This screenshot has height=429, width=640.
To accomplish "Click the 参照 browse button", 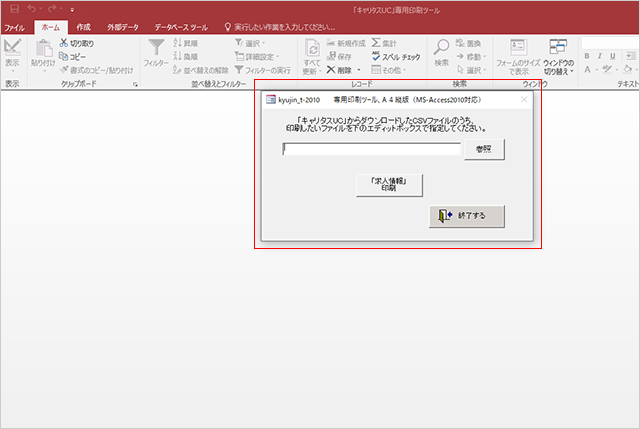I will coord(484,149).
